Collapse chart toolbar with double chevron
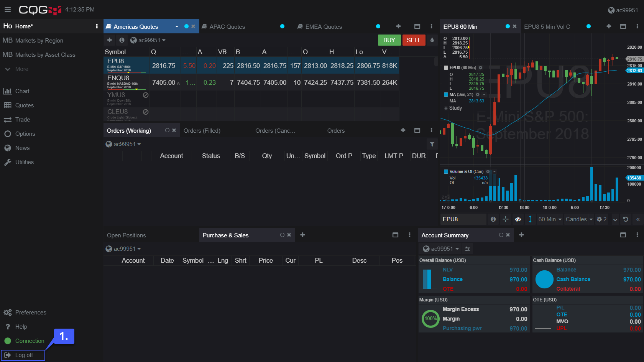 pos(638,219)
